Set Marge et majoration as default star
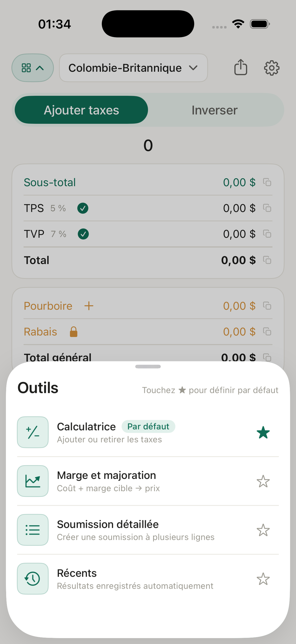The image size is (296, 644). pyautogui.click(x=263, y=481)
